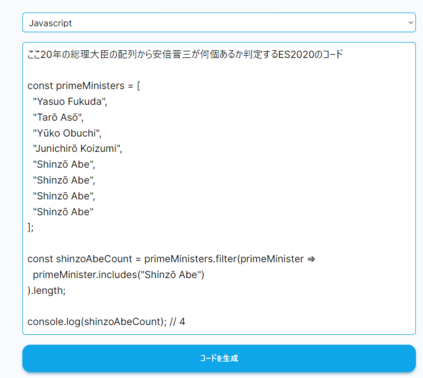The image size is (423, 378).
Task: Click the ').length;' line
Action: click(x=47, y=291)
